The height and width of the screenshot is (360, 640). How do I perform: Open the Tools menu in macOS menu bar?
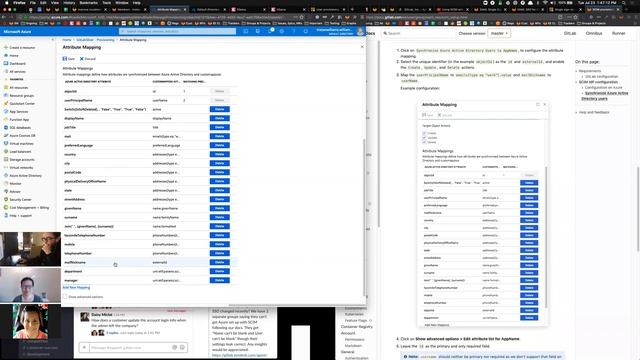(x=107, y=2)
